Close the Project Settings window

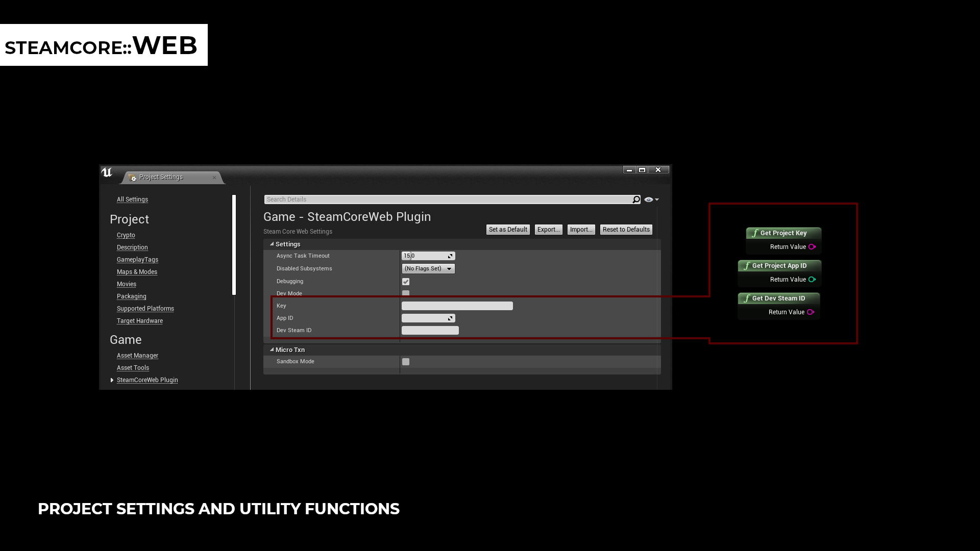(x=658, y=170)
